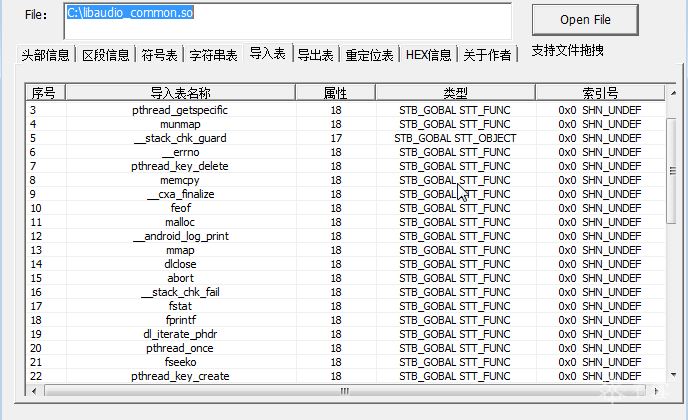688x420 pixels.
Task: Click the 0x0 SHN_UNDEF cell of row 3
Action: (x=600, y=110)
